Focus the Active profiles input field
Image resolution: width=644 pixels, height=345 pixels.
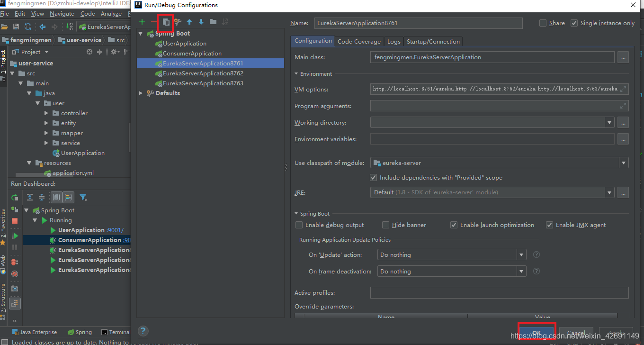(499, 293)
